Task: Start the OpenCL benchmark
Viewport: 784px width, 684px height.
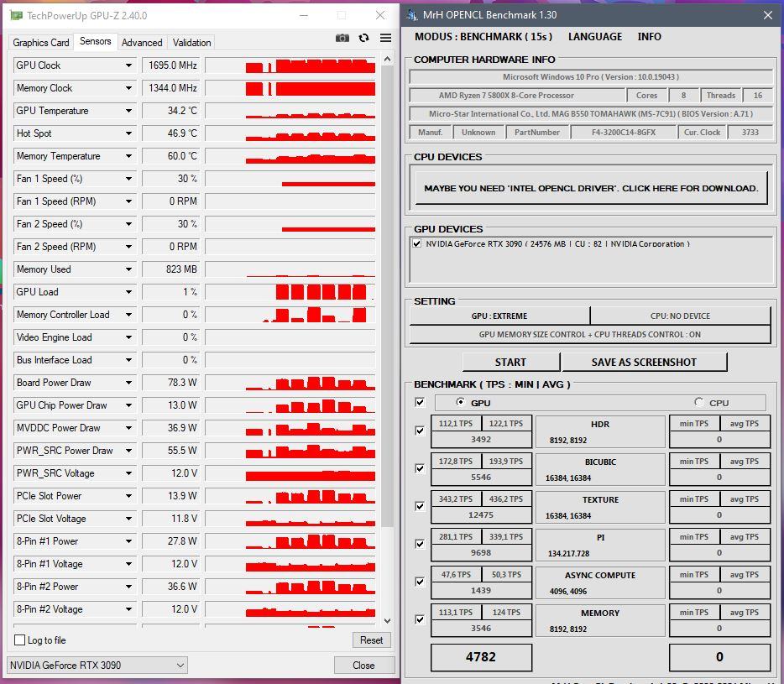Action: point(510,362)
